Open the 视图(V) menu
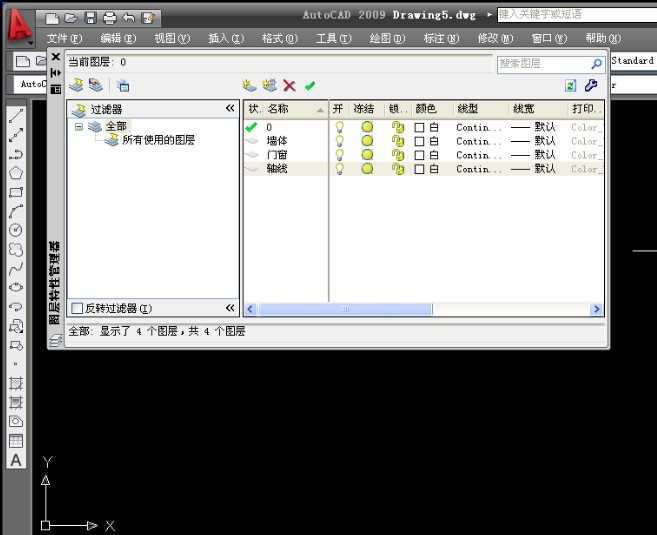 [172, 39]
